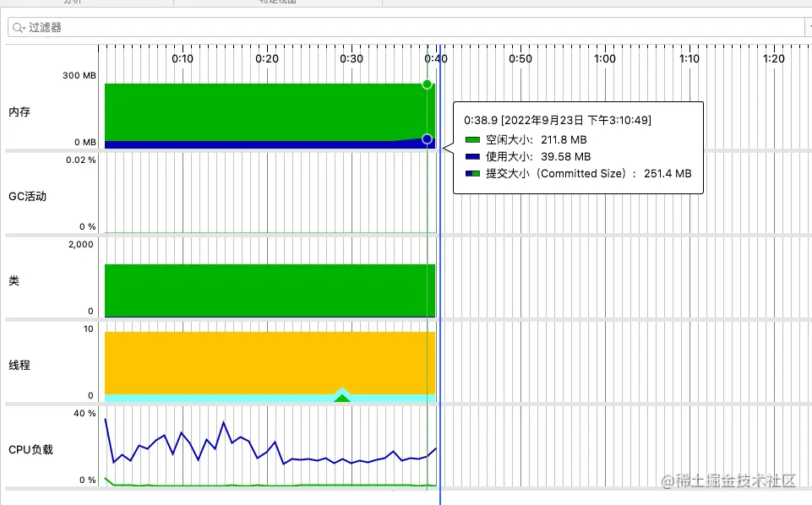Select the 类 telemetry row label
Viewport: 812px width, 505px height.
[x=14, y=280]
